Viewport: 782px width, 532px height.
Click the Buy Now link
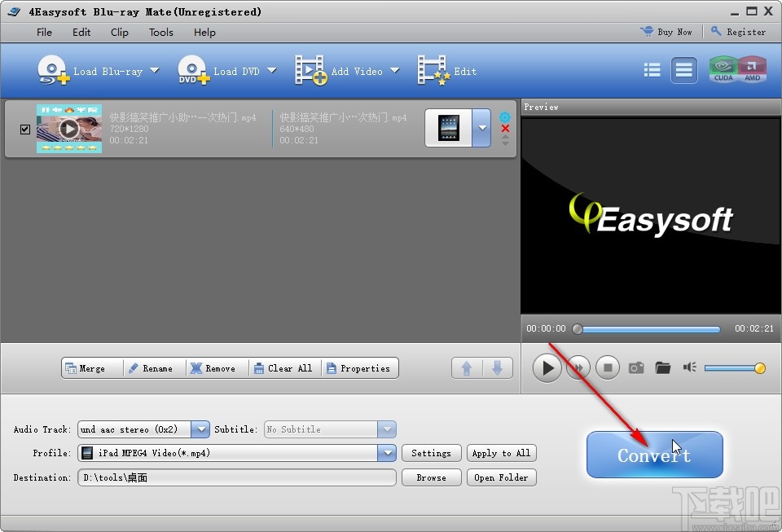pyautogui.click(x=666, y=32)
